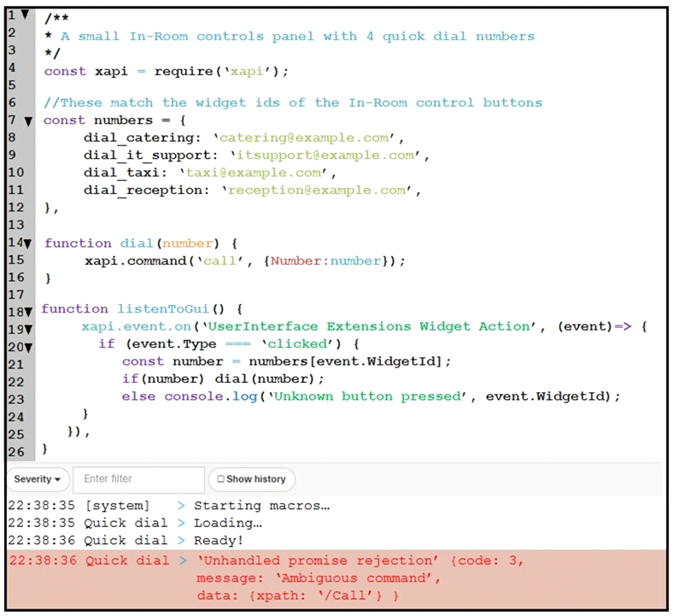Collapse the comment block fold arrow at line 1
Viewport: 673px width, 616px height.
[x=25, y=15]
